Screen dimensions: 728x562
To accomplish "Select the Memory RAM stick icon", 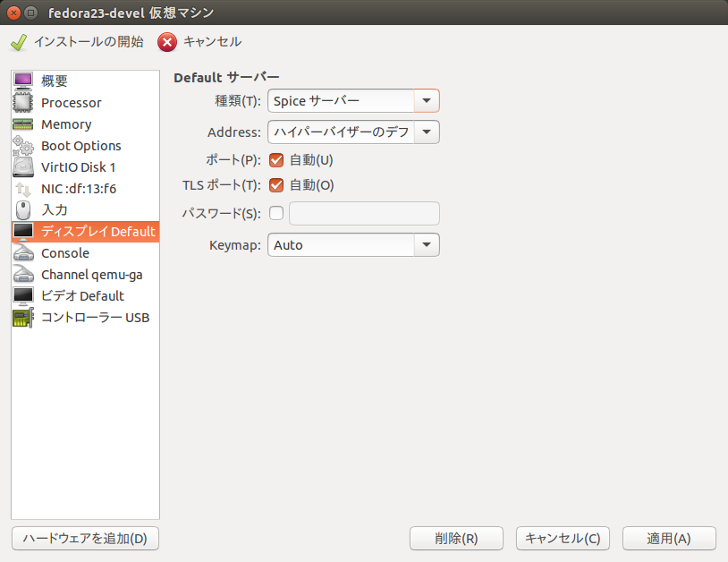I will (22, 124).
